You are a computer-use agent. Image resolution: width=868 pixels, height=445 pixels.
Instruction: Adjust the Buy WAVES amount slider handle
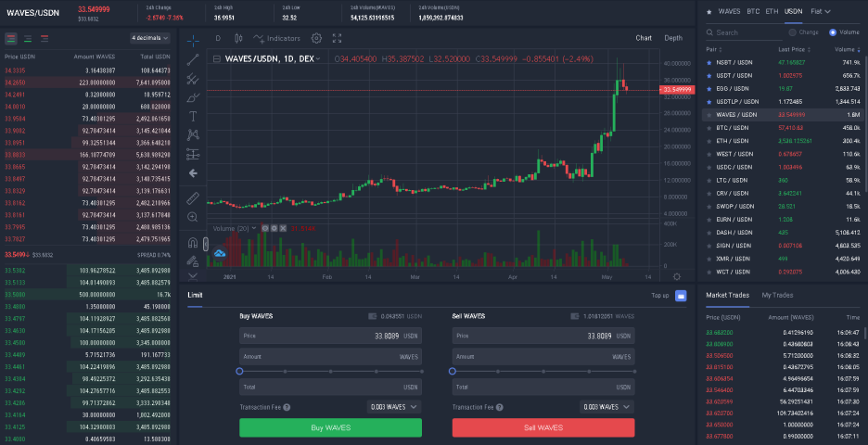click(x=239, y=372)
